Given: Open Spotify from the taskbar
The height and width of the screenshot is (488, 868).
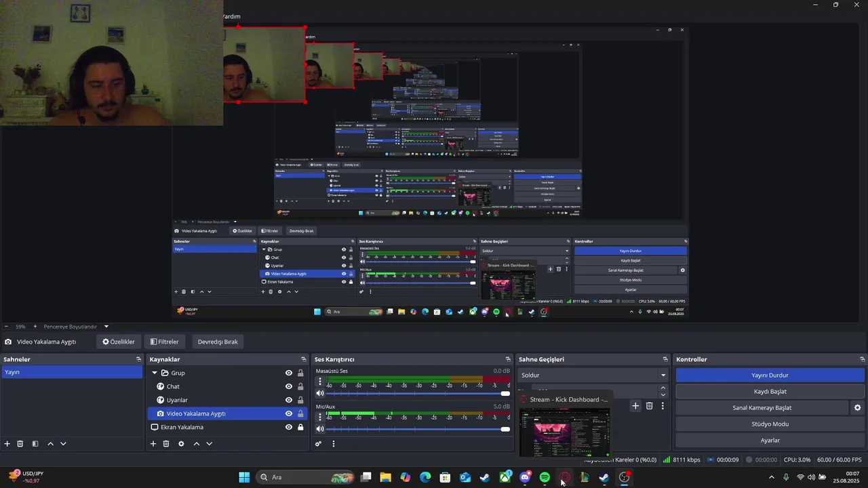Looking at the screenshot, I should tap(545, 478).
